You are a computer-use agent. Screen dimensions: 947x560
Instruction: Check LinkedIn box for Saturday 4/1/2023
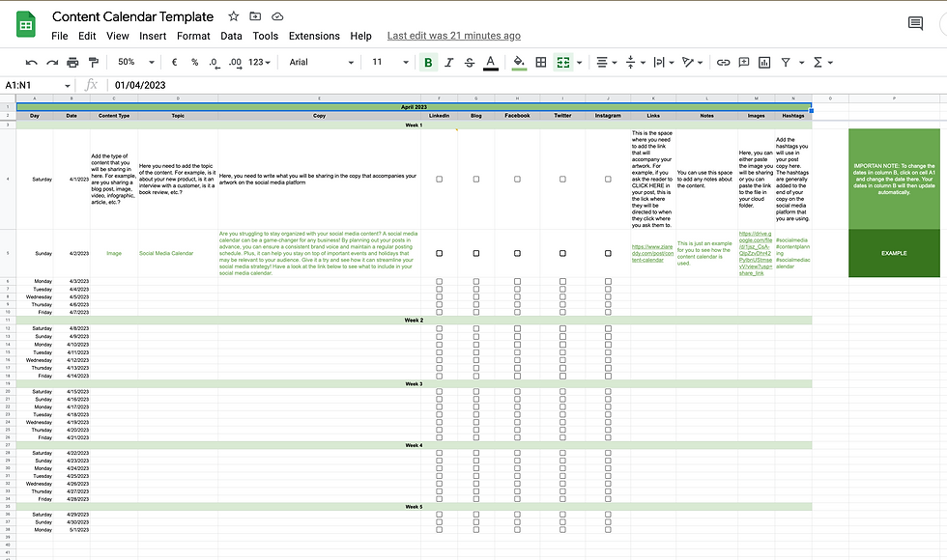439,180
